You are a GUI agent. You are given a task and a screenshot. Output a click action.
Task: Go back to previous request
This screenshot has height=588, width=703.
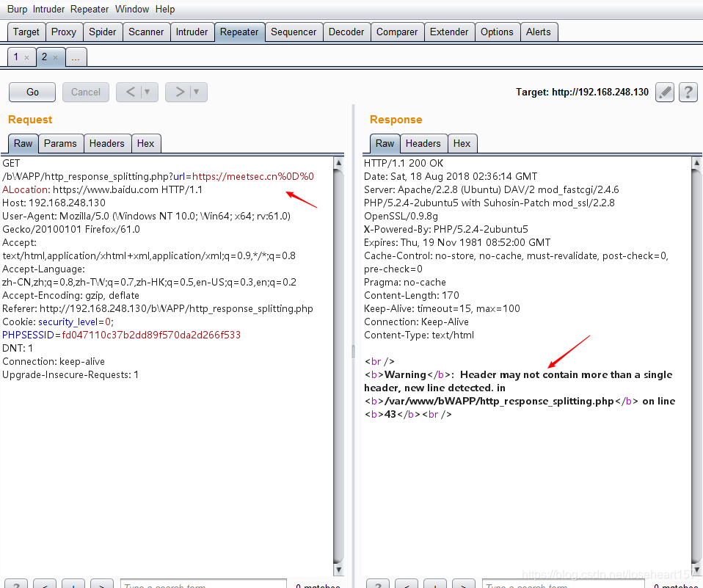(x=130, y=92)
